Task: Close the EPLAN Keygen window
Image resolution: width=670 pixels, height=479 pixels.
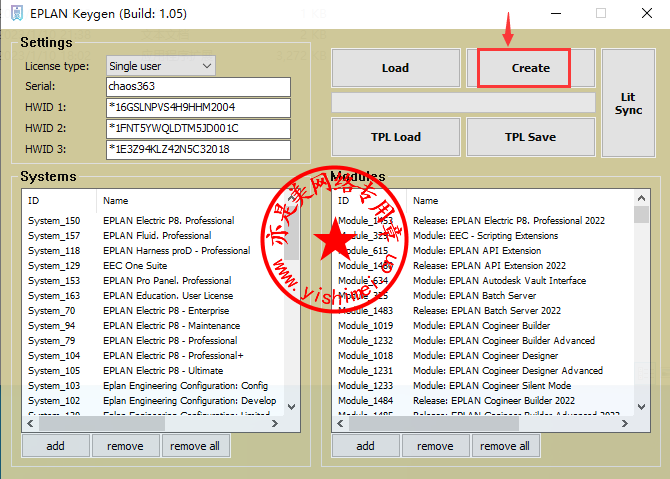Action: point(647,13)
